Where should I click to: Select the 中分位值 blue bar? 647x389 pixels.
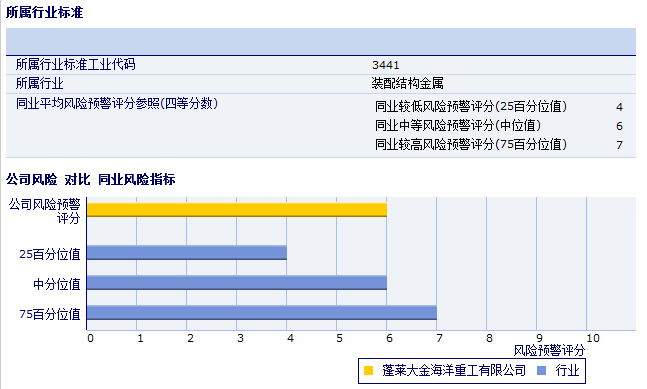(237, 283)
